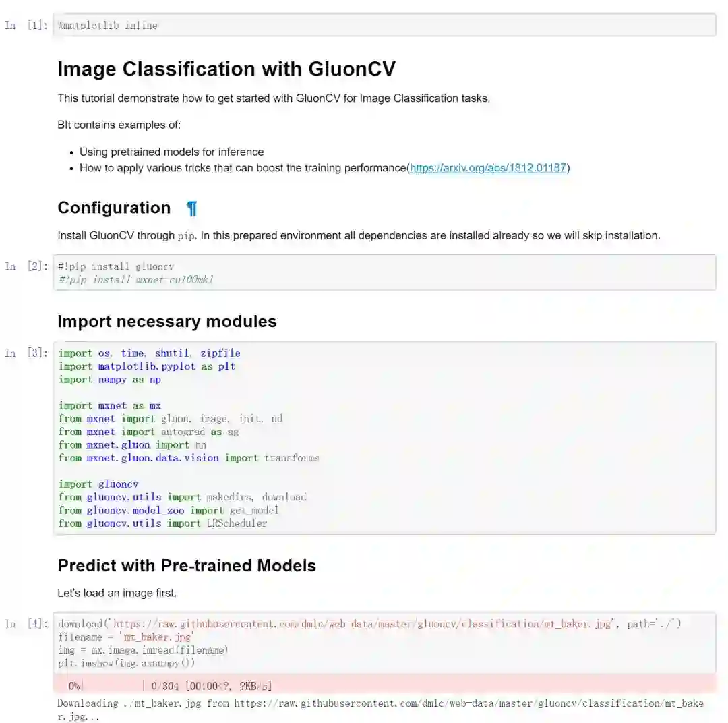728x723 pixels.
Task: Click the 'Configuration' section heading
Action: pyautogui.click(x=114, y=208)
